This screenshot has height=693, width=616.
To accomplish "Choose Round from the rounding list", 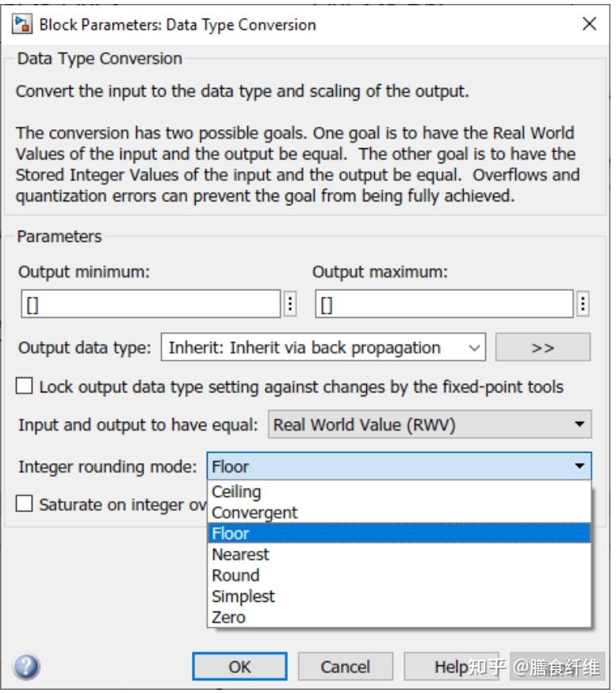I will tap(235, 576).
